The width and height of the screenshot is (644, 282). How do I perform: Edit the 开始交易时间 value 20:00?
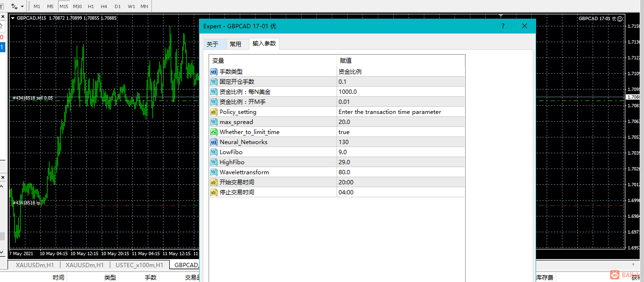point(401,182)
